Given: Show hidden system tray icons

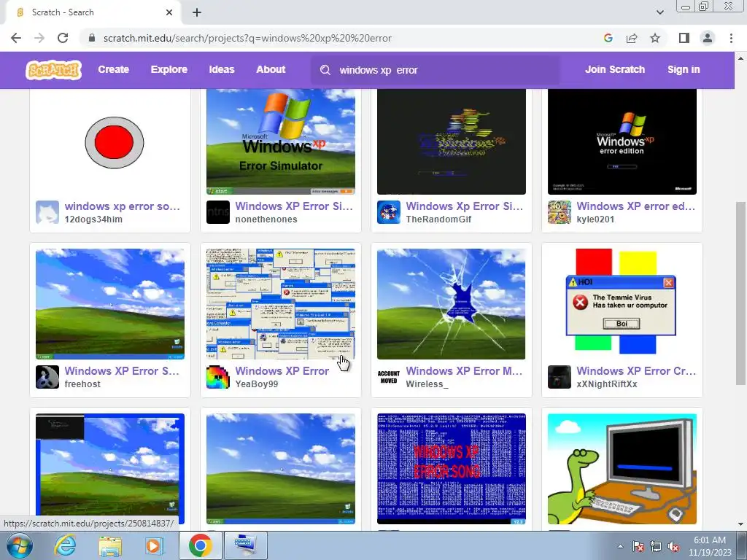Looking at the screenshot, I should [x=620, y=547].
